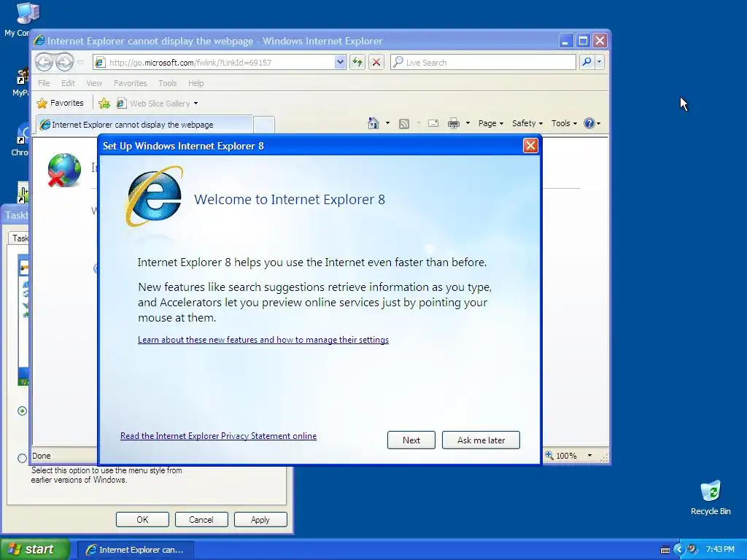Open the Tools menu in menu bar
Image resolution: width=747 pixels, height=560 pixels.
point(167,83)
